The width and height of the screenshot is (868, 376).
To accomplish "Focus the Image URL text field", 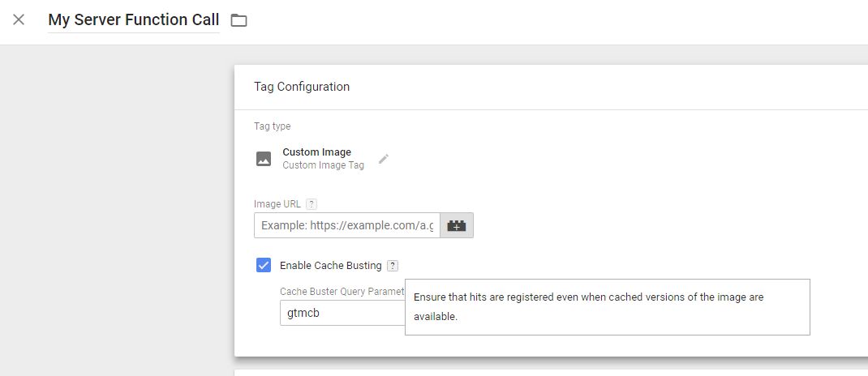I will point(347,225).
